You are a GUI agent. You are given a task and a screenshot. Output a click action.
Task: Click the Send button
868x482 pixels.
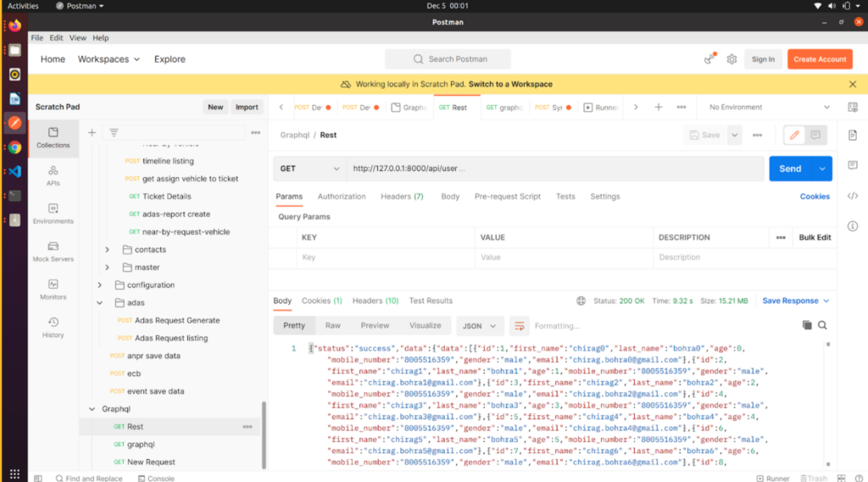click(x=790, y=169)
